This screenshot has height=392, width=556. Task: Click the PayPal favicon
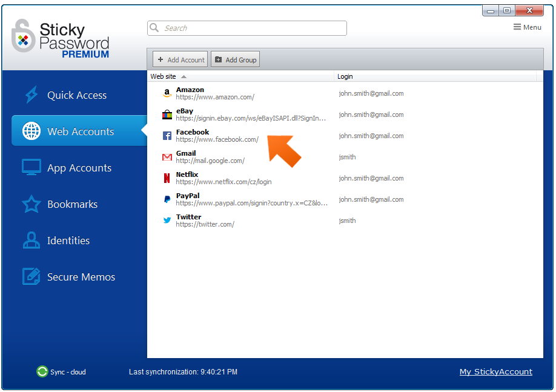167,199
